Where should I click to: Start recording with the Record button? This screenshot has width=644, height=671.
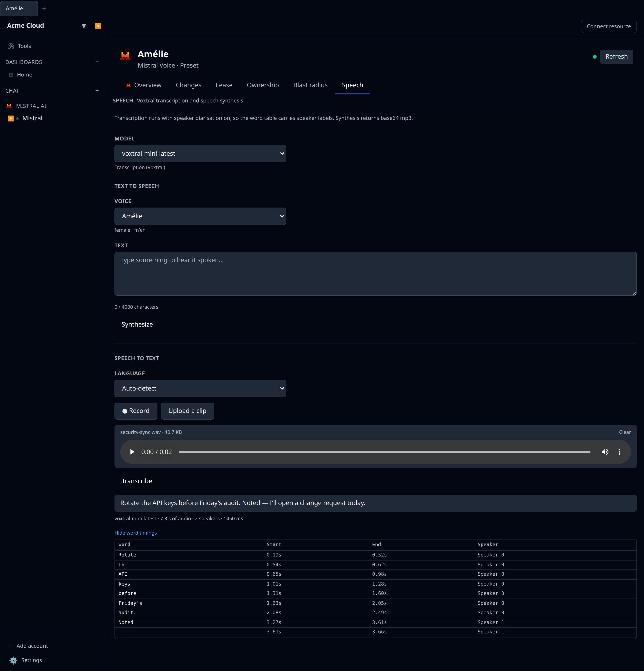(136, 411)
